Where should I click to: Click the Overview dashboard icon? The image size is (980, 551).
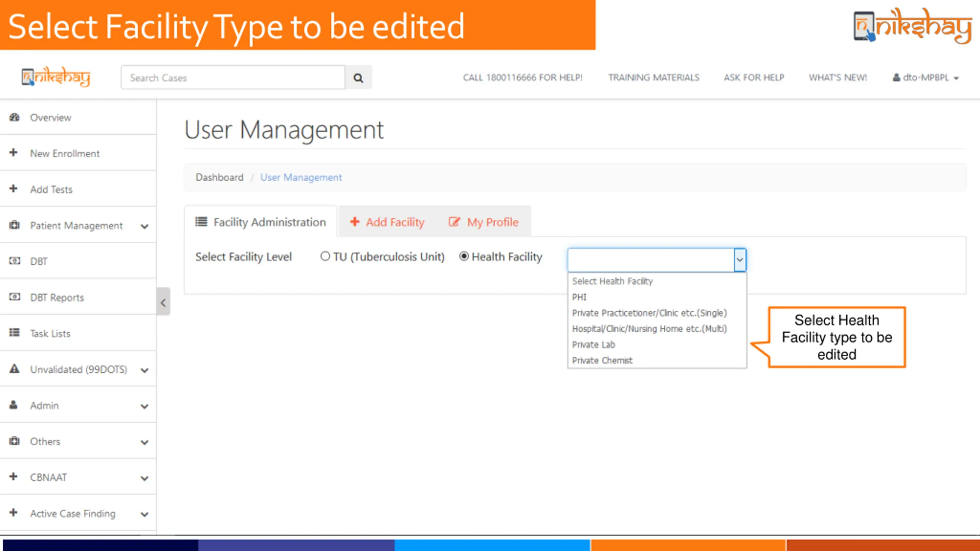[15, 117]
